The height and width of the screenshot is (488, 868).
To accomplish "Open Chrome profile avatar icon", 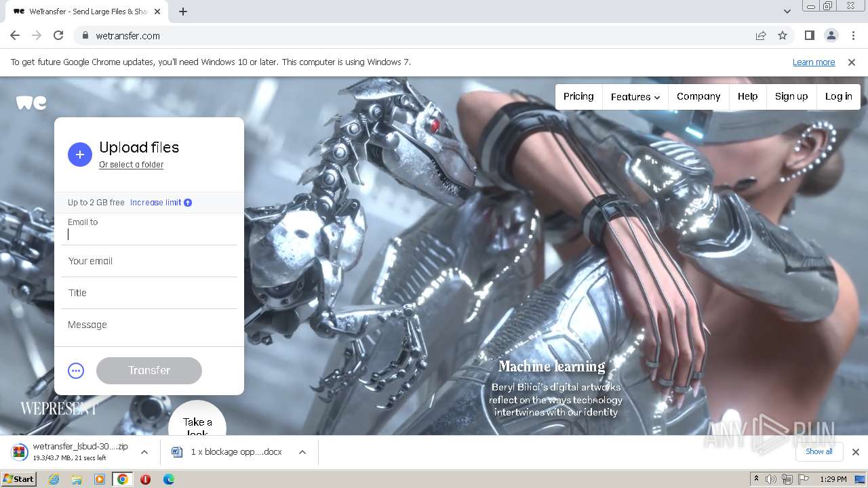I will click(x=831, y=35).
